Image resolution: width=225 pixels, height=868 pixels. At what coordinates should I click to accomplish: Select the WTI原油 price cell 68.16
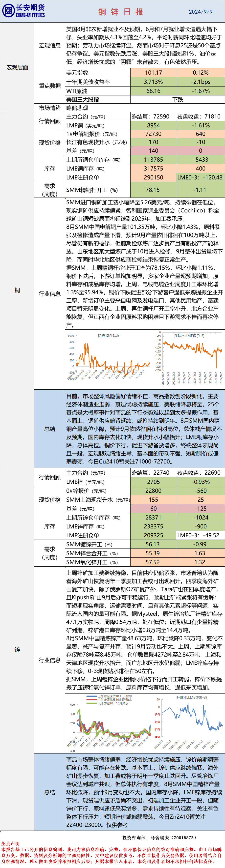point(153,91)
